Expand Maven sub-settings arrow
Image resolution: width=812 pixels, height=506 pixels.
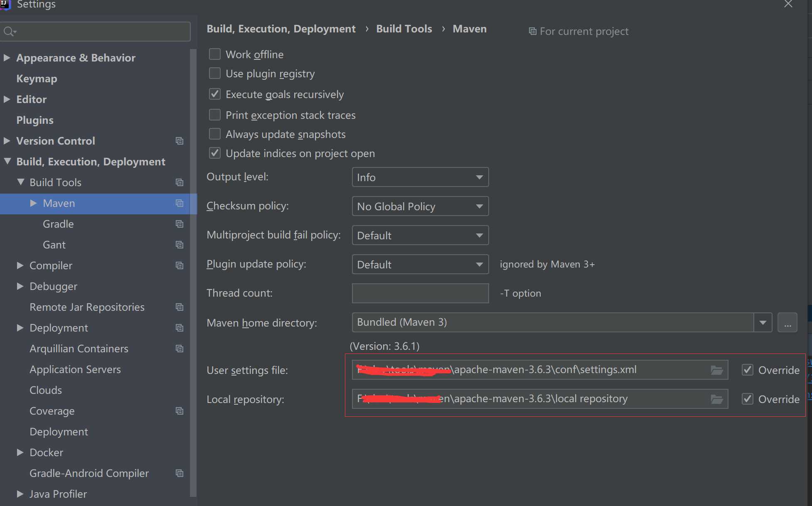(x=33, y=203)
